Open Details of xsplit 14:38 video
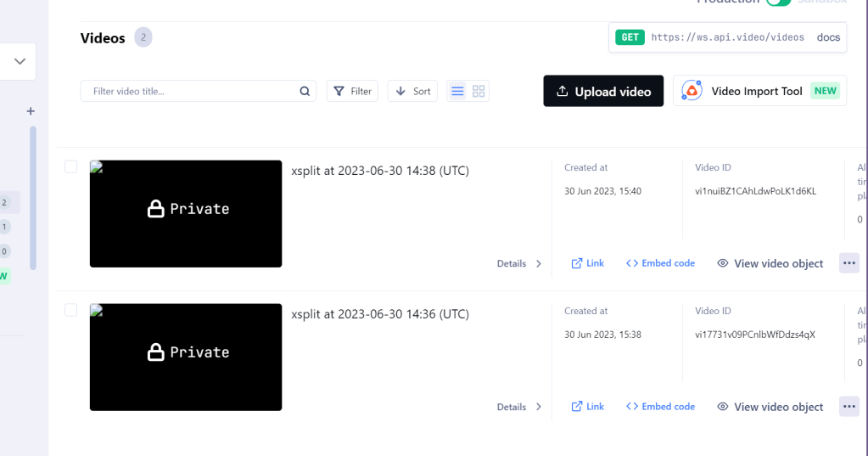Viewport: 868px width, 456px height. (519, 264)
